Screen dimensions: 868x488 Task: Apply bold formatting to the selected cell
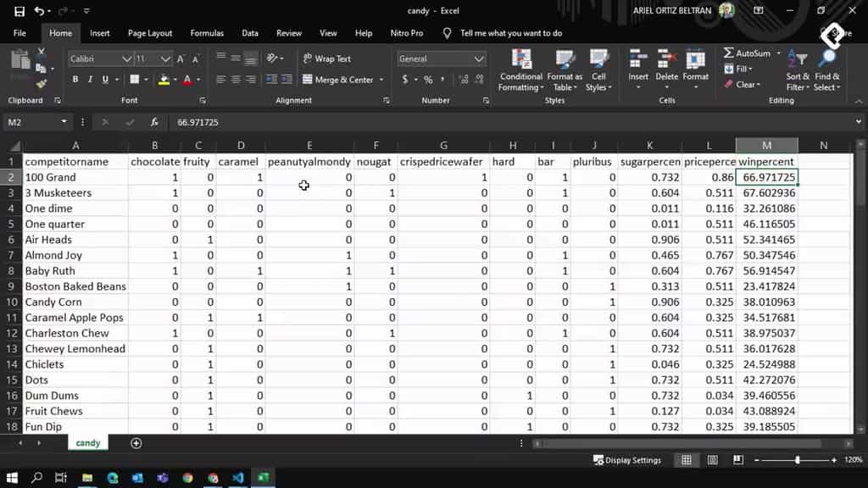coord(76,78)
